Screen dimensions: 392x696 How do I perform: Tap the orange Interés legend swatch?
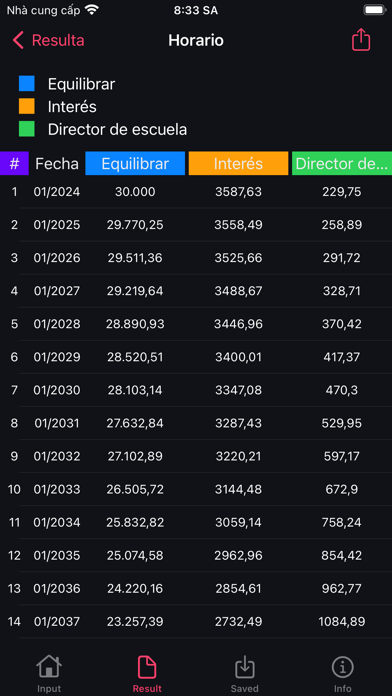click(27, 107)
